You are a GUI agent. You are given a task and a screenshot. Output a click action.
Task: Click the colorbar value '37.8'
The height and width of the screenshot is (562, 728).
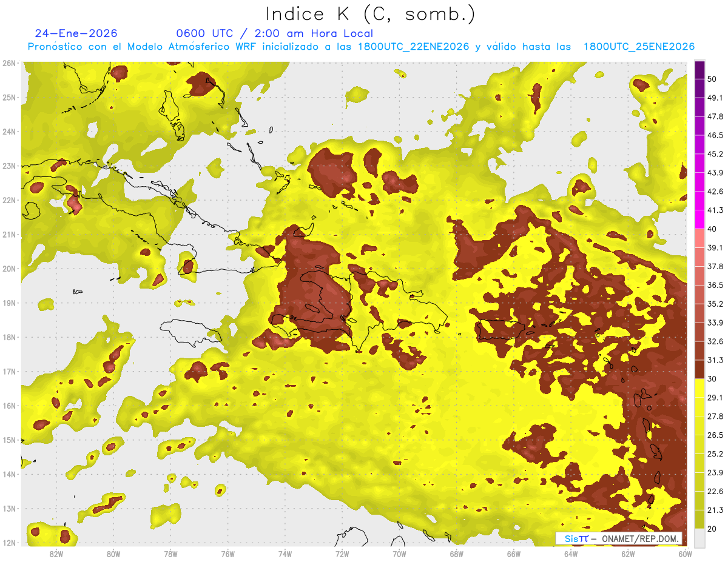[x=715, y=266]
